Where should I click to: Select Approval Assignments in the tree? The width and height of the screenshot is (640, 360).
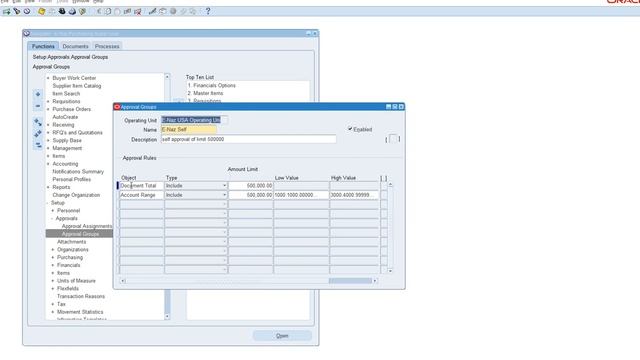tap(87, 226)
